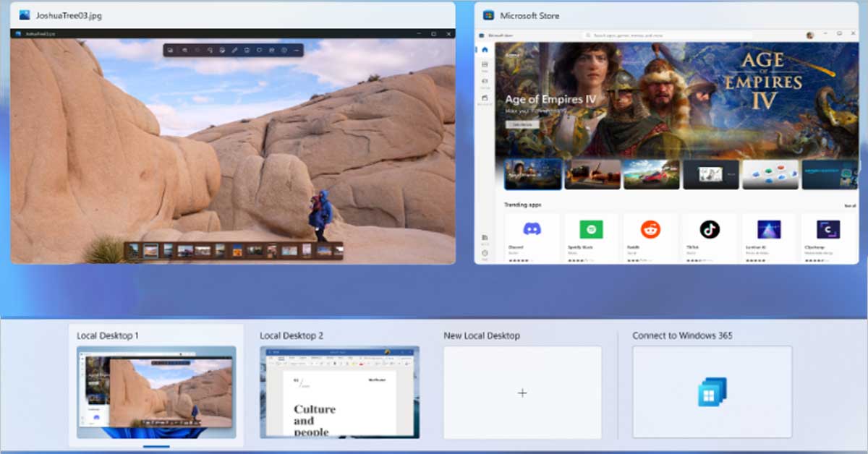Screen dimensions: 868x454
Task: Open the more options ellipsis in Photos toolbar
Action: click(x=296, y=50)
